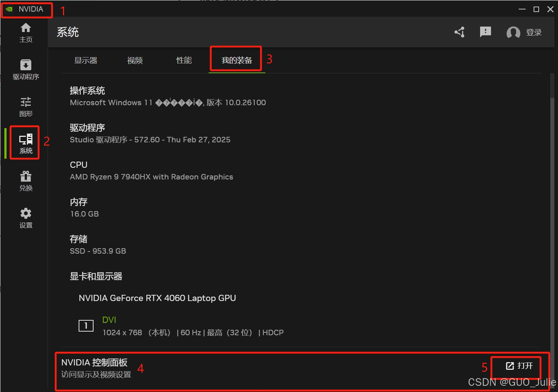This screenshot has height=392, width=558.
Task: Click the Studio driver 572.60 text
Action: pyautogui.click(x=150, y=140)
